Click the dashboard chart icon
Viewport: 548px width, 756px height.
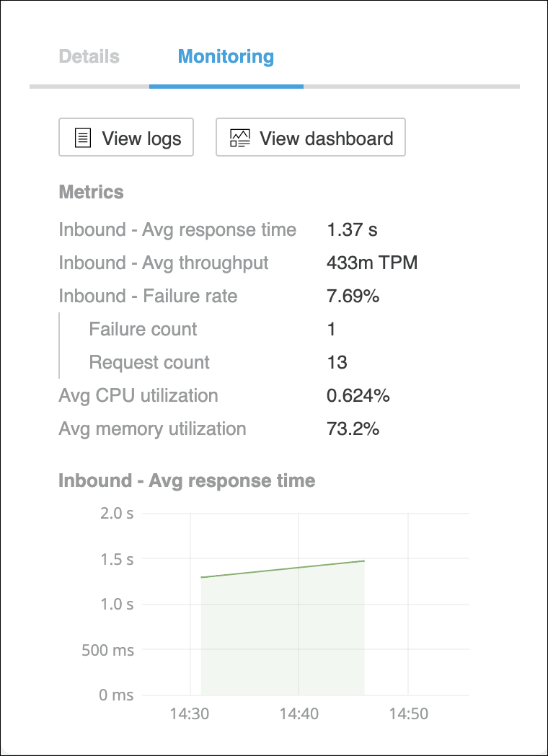[239, 139]
